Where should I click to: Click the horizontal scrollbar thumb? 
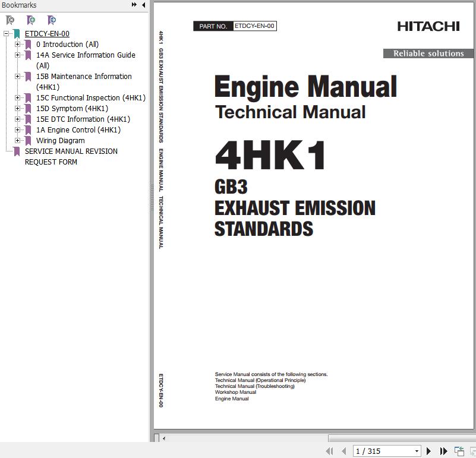tap(402, 438)
